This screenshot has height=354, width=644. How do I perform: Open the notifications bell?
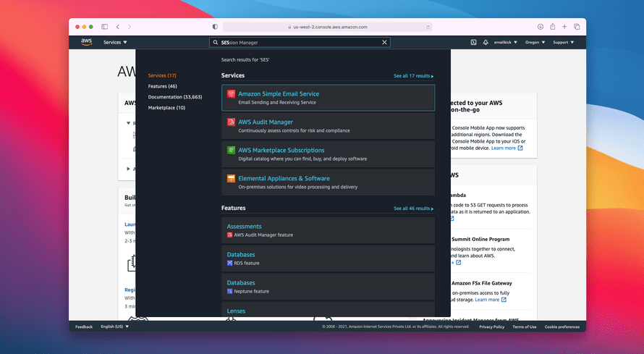(486, 43)
